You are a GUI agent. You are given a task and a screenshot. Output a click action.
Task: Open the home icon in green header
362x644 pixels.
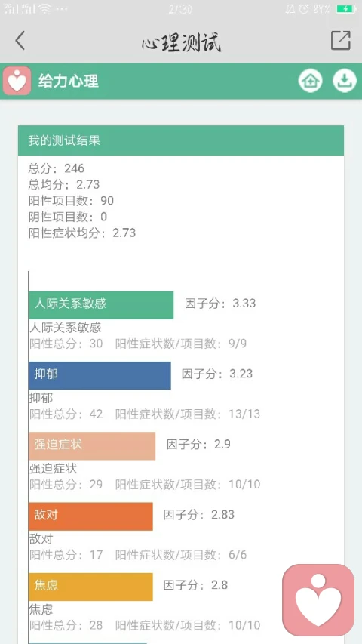310,81
